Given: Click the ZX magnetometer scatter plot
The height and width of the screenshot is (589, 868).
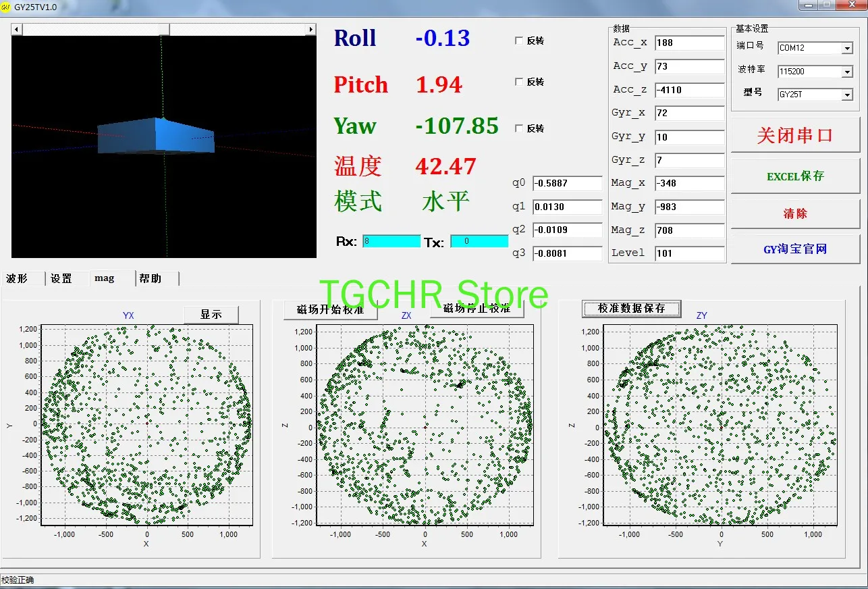Looking at the screenshot, I should tap(425, 424).
